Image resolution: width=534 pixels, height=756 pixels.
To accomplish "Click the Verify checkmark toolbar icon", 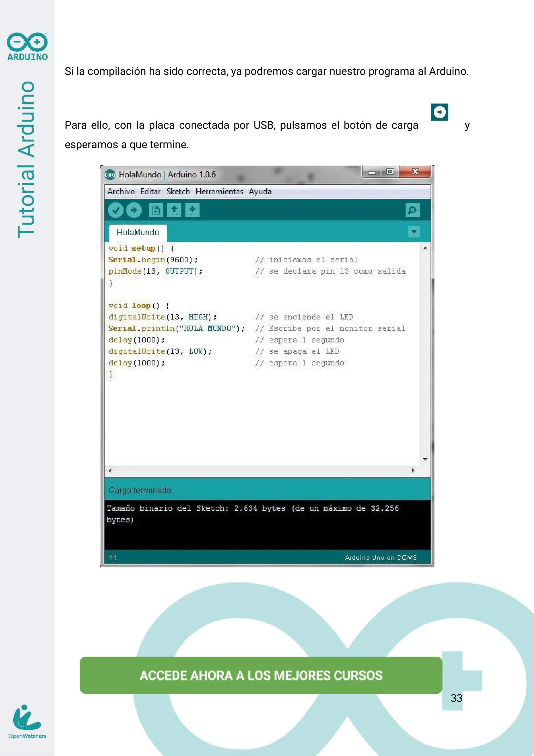I will pos(116,210).
